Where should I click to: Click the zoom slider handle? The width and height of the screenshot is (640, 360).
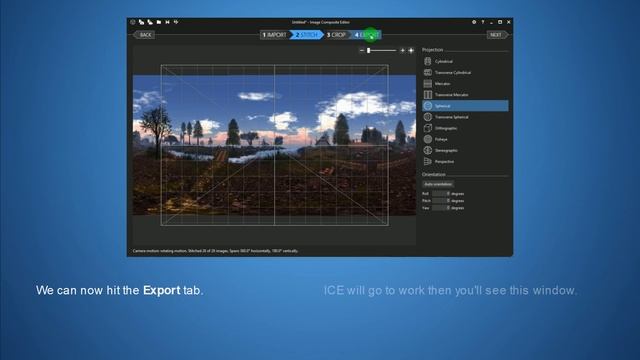pos(369,50)
